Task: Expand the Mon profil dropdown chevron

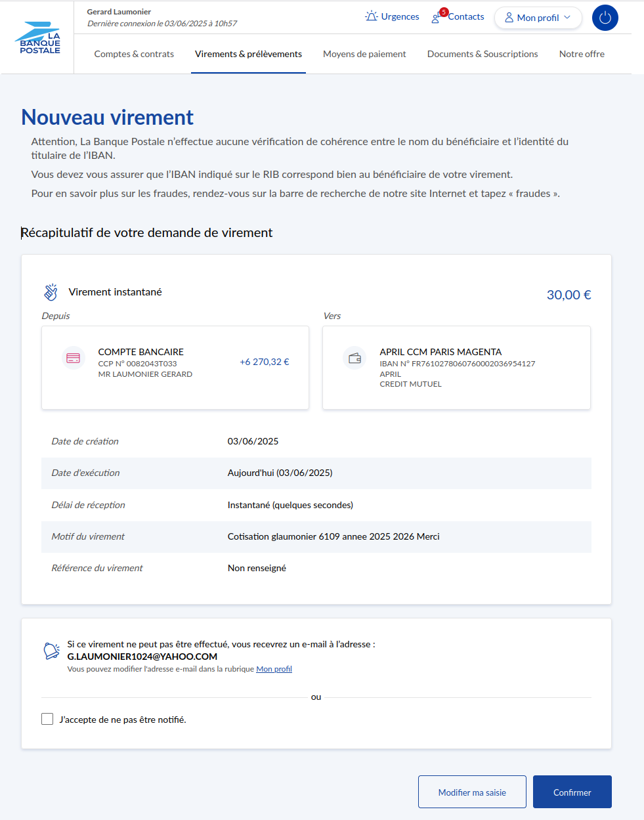Action: click(x=567, y=18)
